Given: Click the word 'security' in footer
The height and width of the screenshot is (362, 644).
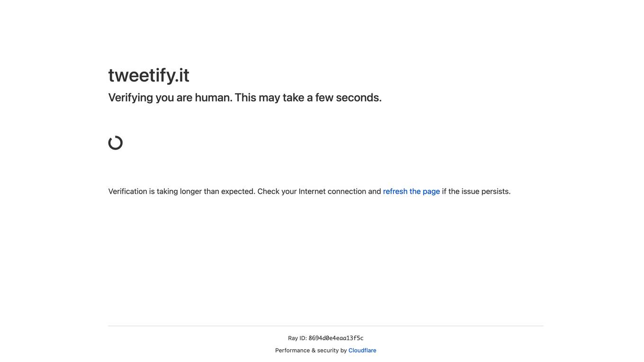Looking at the screenshot, I should click(328, 351).
